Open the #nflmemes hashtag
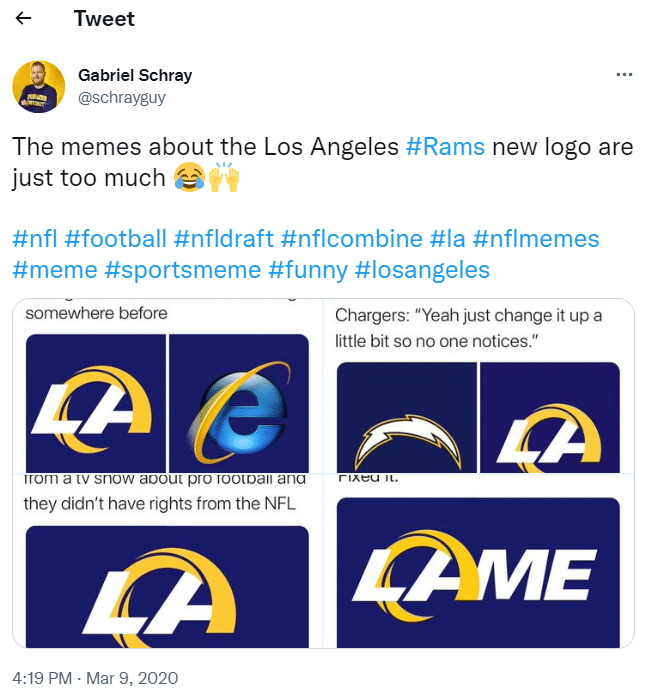 (536, 239)
